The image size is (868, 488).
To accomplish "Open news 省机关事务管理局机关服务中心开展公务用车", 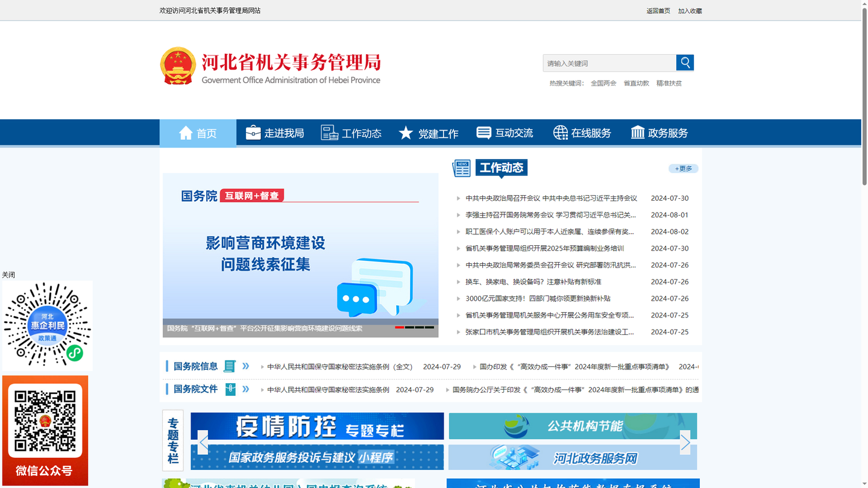I will point(550,315).
